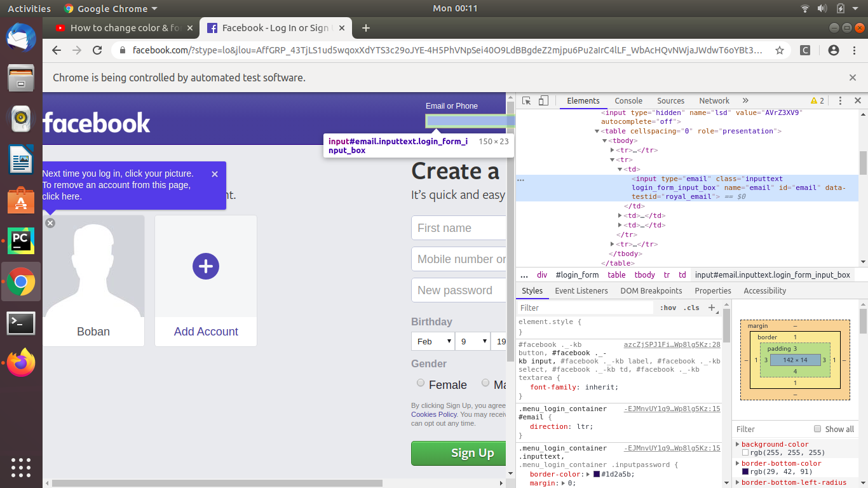
Task: Collapse the table element in the DOM tree
Action: (597, 131)
